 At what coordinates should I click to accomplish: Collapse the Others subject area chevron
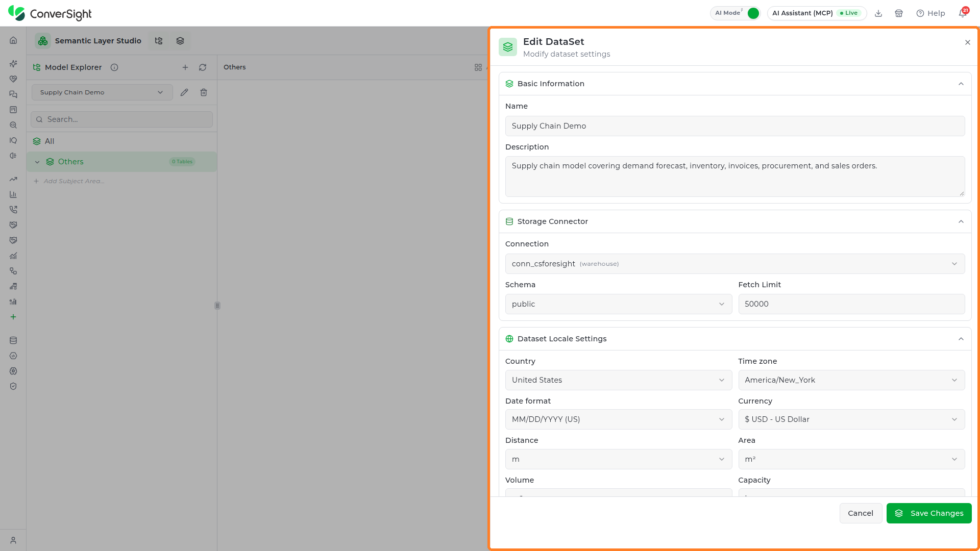(x=37, y=162)
